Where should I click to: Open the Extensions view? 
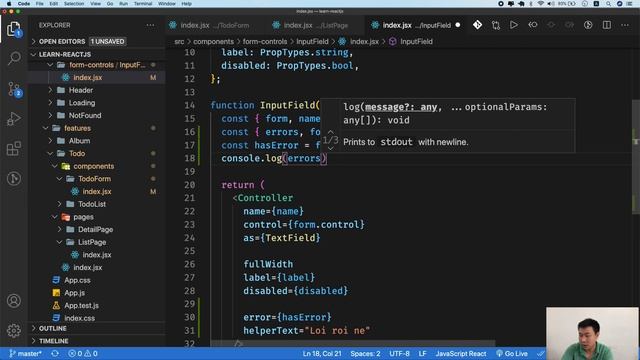point(14,149)
